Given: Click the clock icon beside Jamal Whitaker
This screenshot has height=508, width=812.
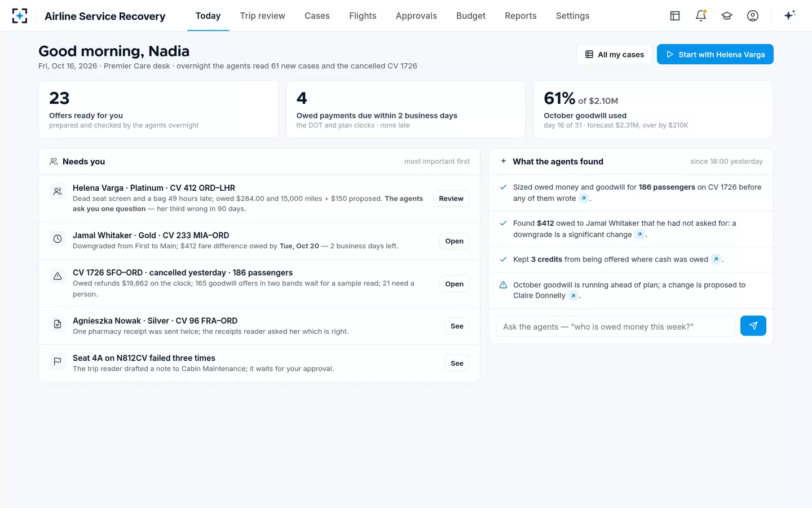Looking at the screenshot, I should (x=58, y=239).
